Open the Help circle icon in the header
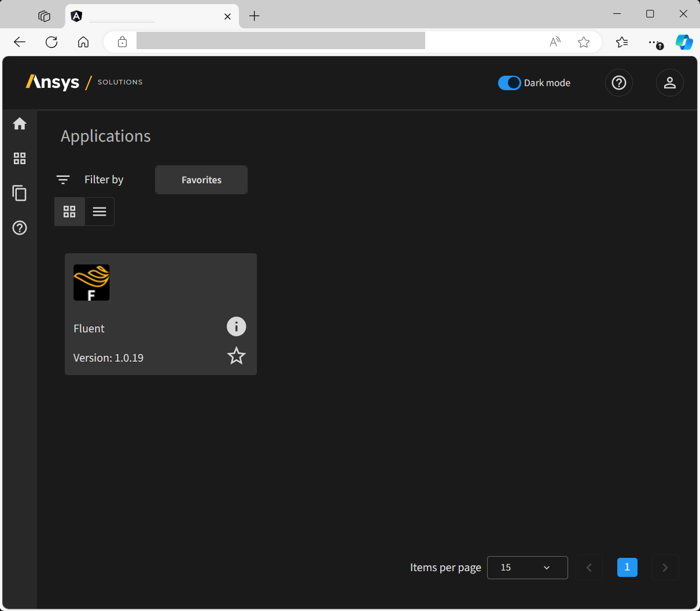This screenshot has width=700, height=611. pos(618,83)
